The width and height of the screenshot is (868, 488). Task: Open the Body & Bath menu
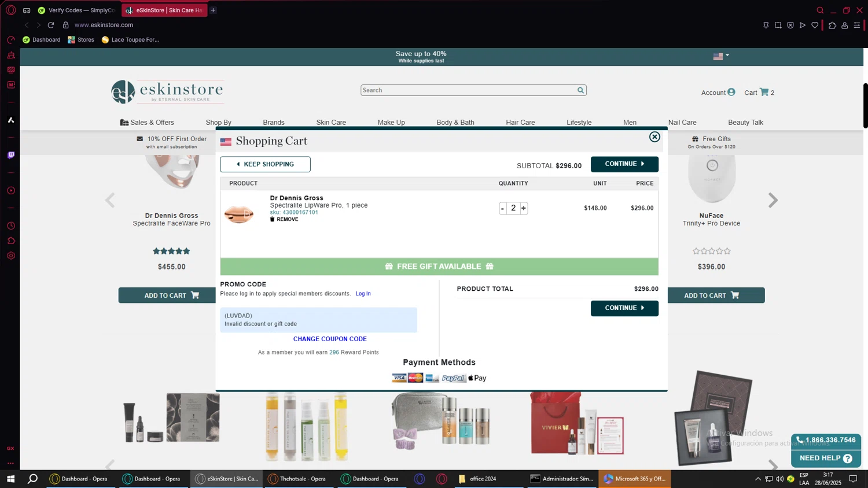click(455, 123)
